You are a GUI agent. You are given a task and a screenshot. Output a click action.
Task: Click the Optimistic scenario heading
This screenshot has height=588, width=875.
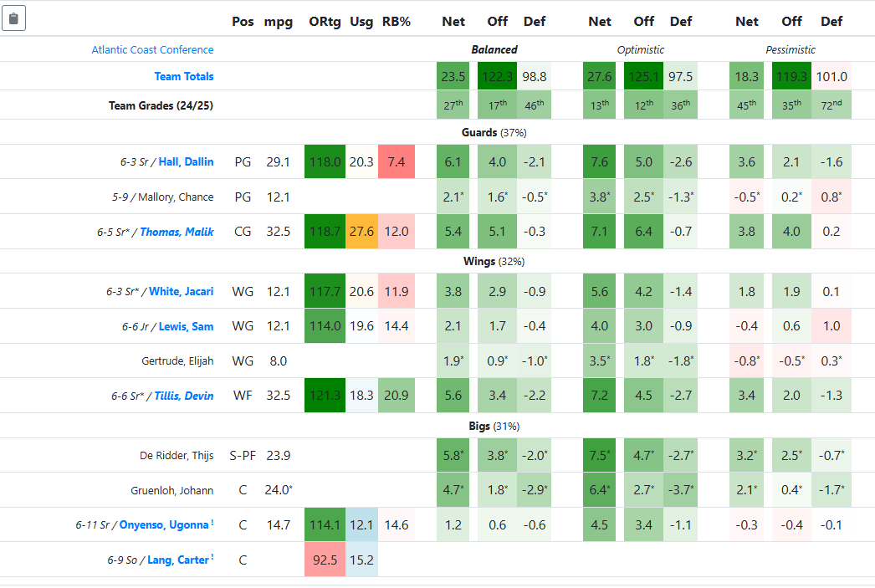point(640,49)
